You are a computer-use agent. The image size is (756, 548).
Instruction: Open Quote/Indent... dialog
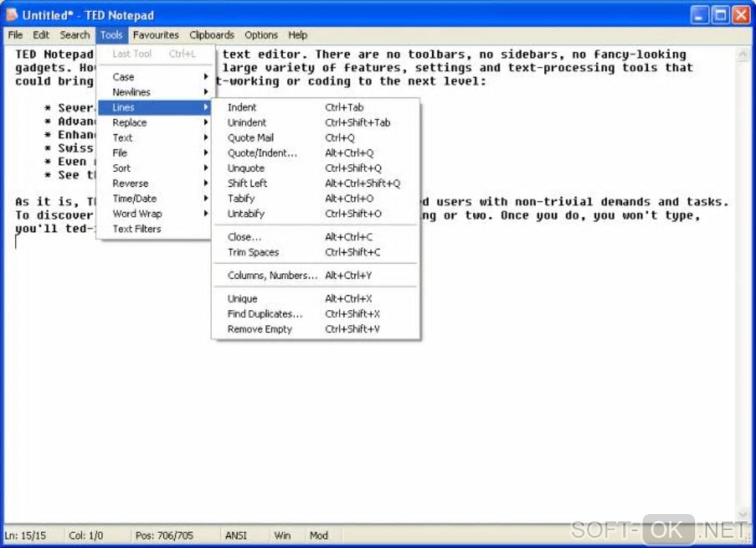[x=316, y=153]
